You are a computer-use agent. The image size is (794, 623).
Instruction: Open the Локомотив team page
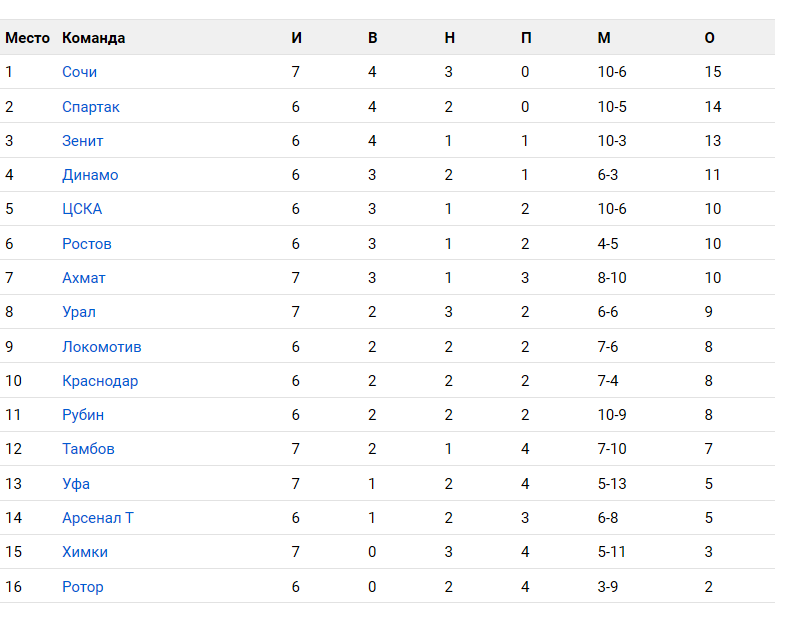pyautogui.click(x=102, y=347)
